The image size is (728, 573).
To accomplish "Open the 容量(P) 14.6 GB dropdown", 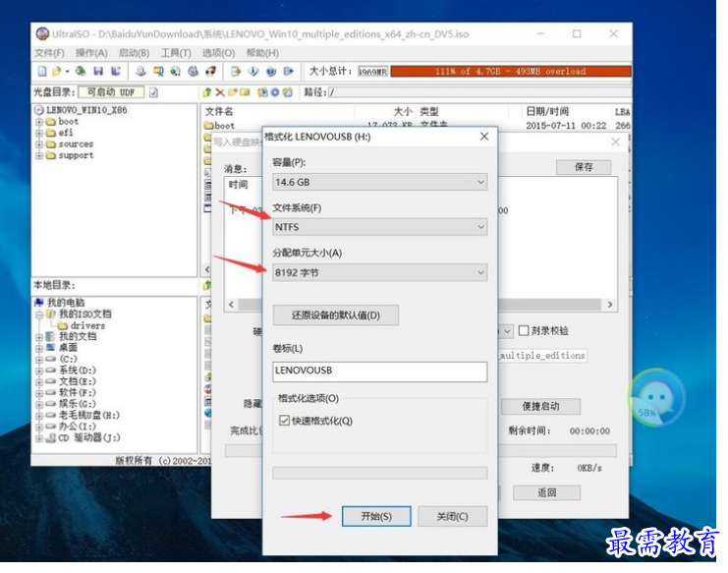I will (x=380, y=182).
